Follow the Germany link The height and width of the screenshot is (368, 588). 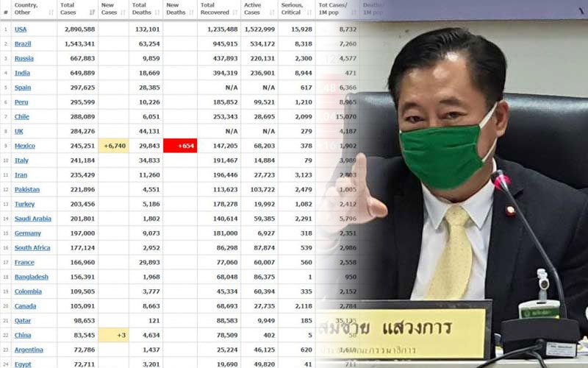click(28, 233)
